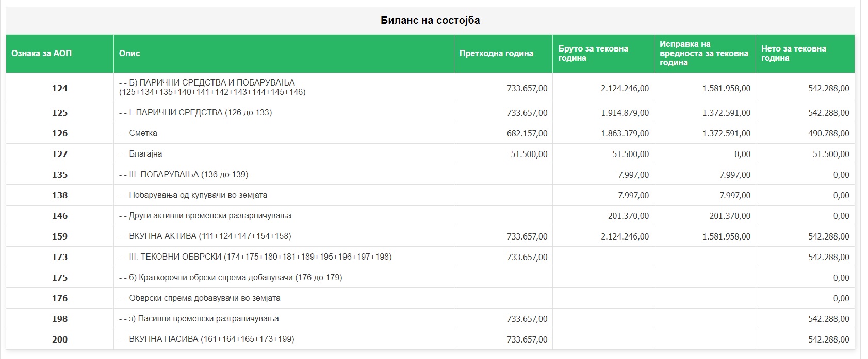Click AOP code 138

tap(60, 195)
